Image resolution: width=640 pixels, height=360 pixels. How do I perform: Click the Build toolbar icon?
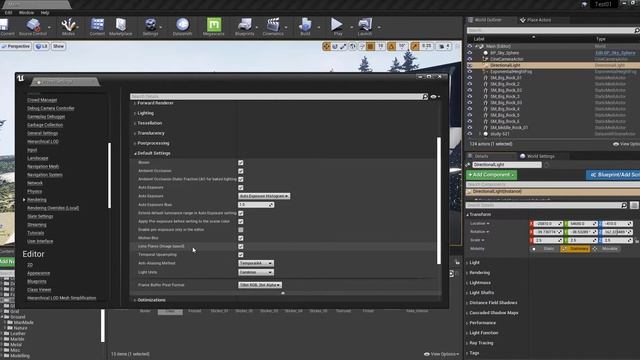tap(305, 27)
